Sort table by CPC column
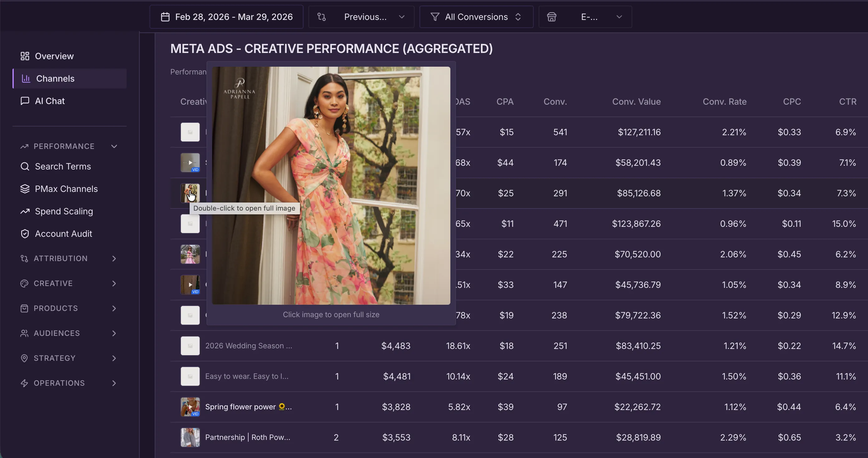Viewport: 868px width, 458px height. click(792, 102)
